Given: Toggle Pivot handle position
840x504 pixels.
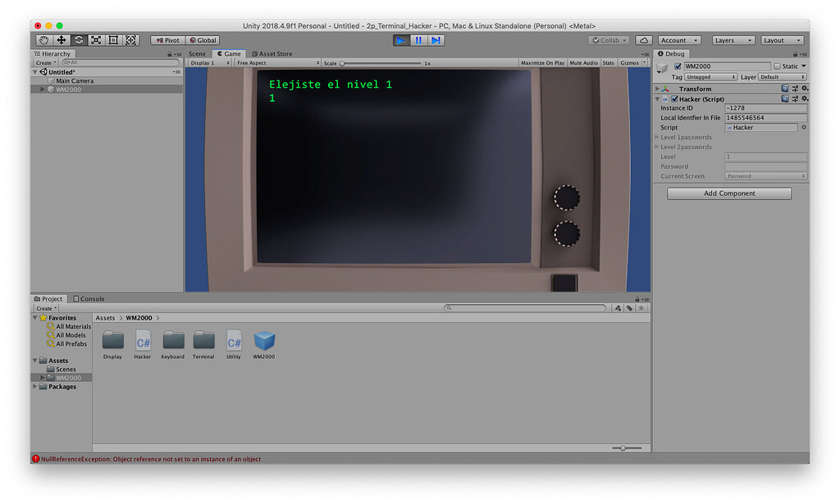Looking at the screenshot, I should [x=167, y=40].
